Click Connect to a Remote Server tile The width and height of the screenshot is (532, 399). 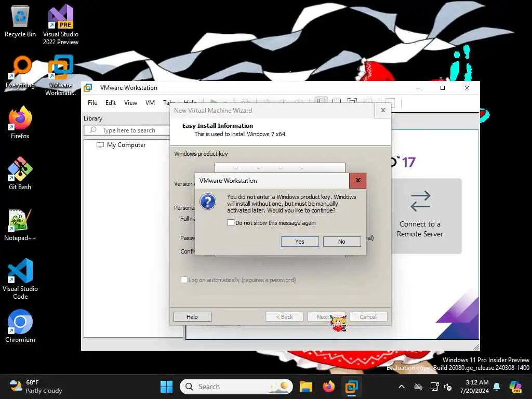[420, 216]
